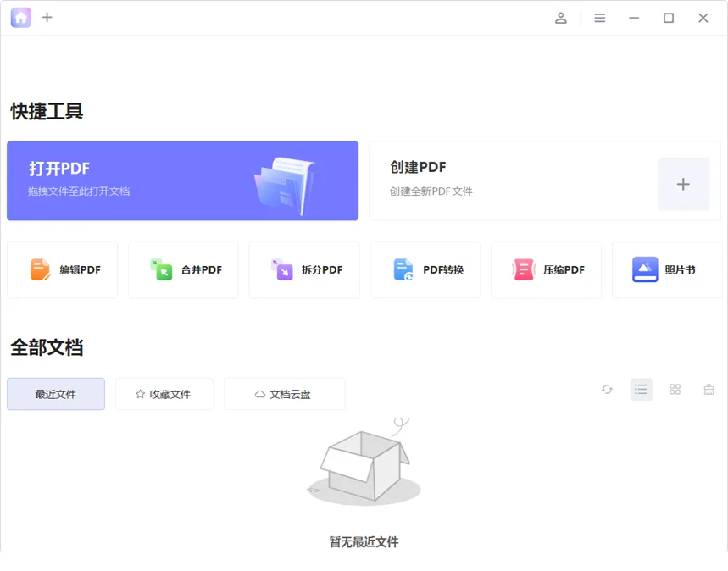Open the 压缩PDF tool

(547, 269)
